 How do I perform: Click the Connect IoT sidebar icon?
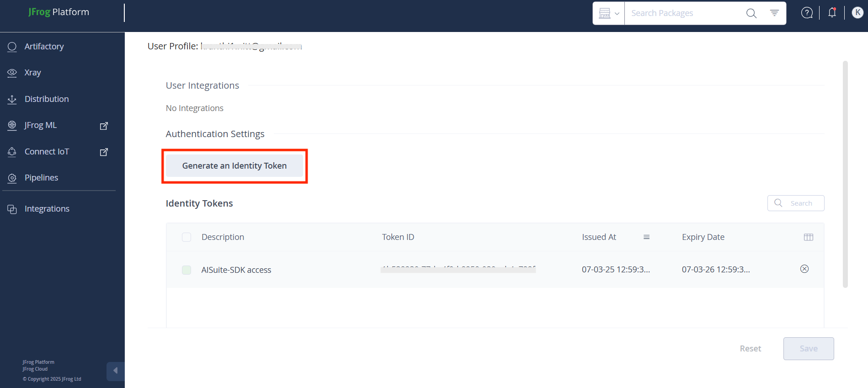[x=12, y=152]
